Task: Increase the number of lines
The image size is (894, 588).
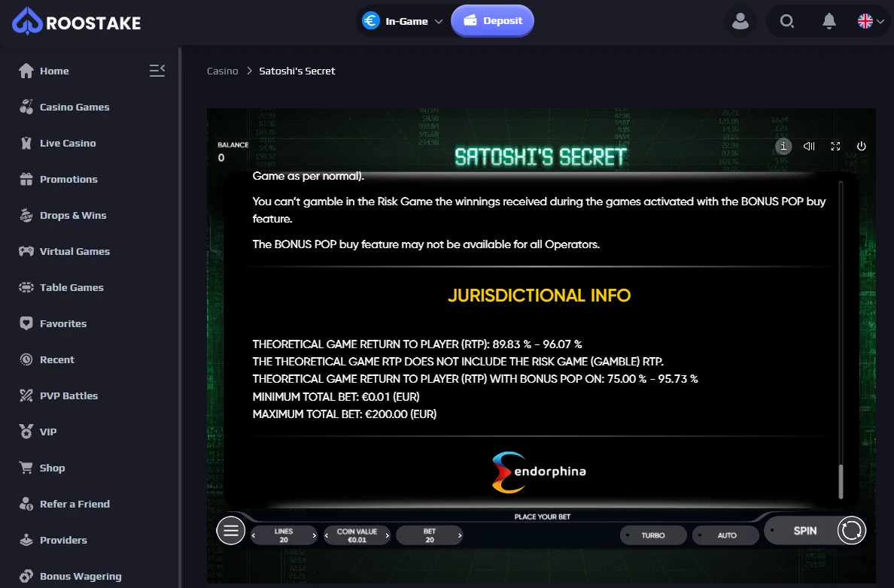Action: pyautogui.click(x=314, y=535)
